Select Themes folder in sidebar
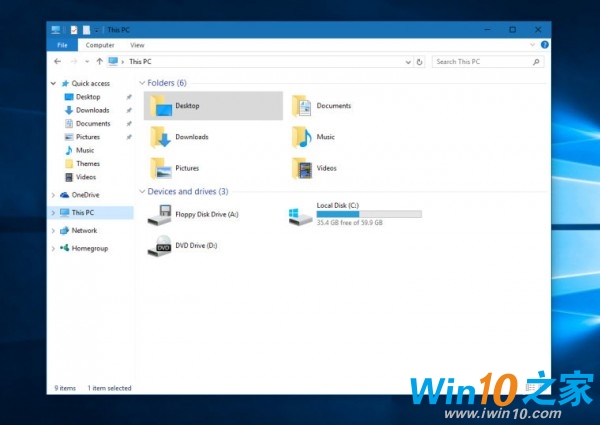The height and width of the screenshot is (425, 600). pos(88,164)
